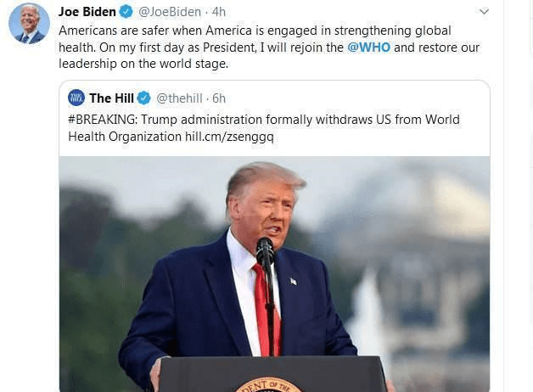The width and height of the screenshot is (533, 392).
Task: Click the quoted tweet headline about World Health Organization
Action: (x=264, y=128)
